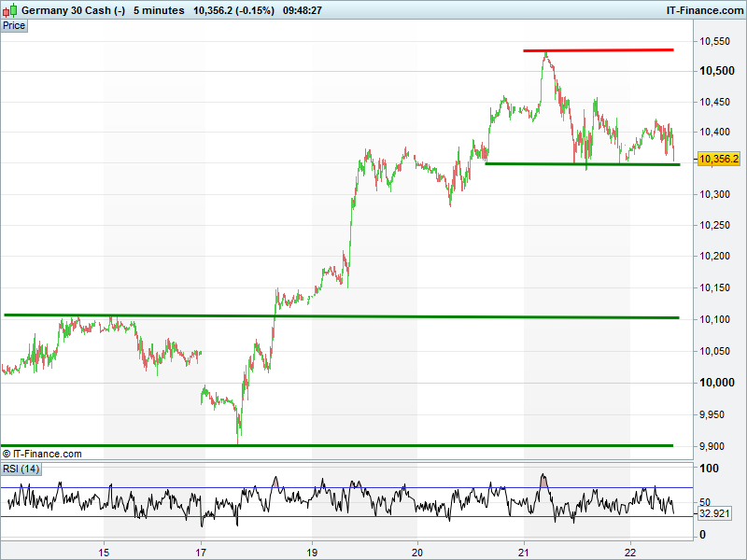The width and height of the screenshot is (747, 560).
Task: Open the Price panel label button
Action: 14,26
